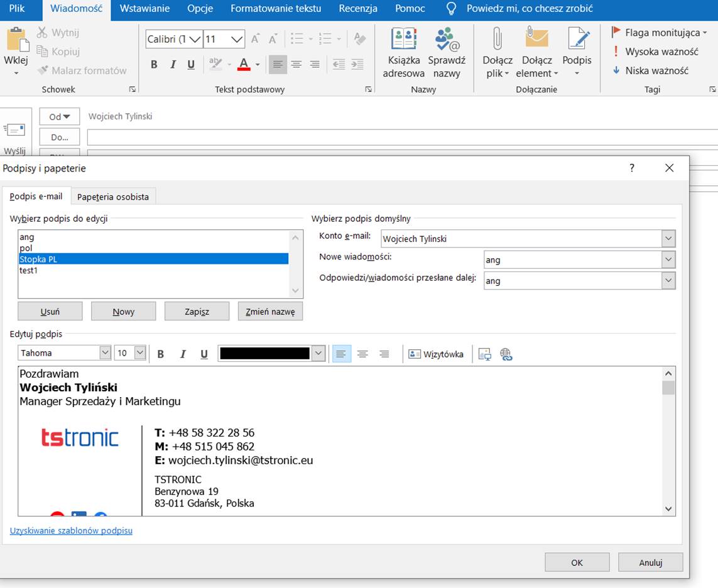Open the Nowe wiadomości signature dropdown
The image size is (718, 588).
[x=668, y=259]
